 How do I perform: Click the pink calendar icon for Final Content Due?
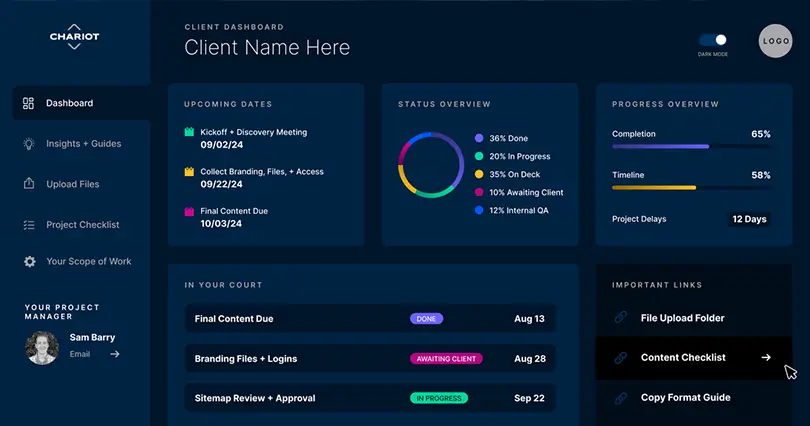click(x=189, y=211)
